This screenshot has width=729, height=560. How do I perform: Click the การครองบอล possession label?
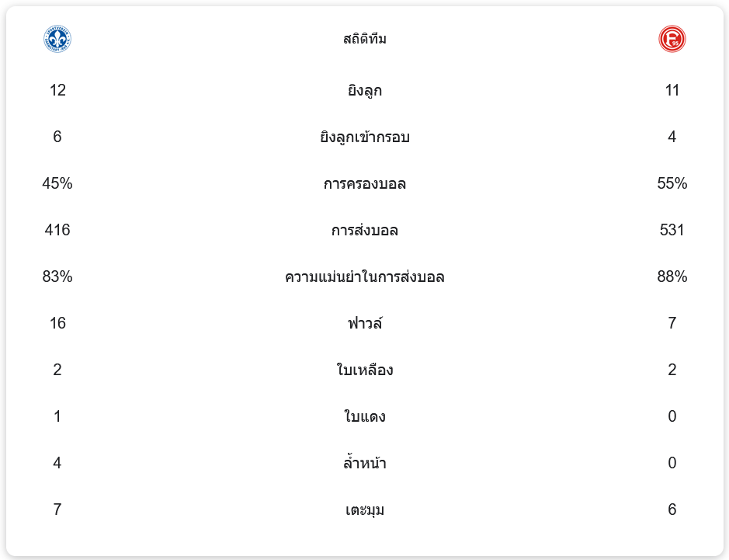[364, 184]
